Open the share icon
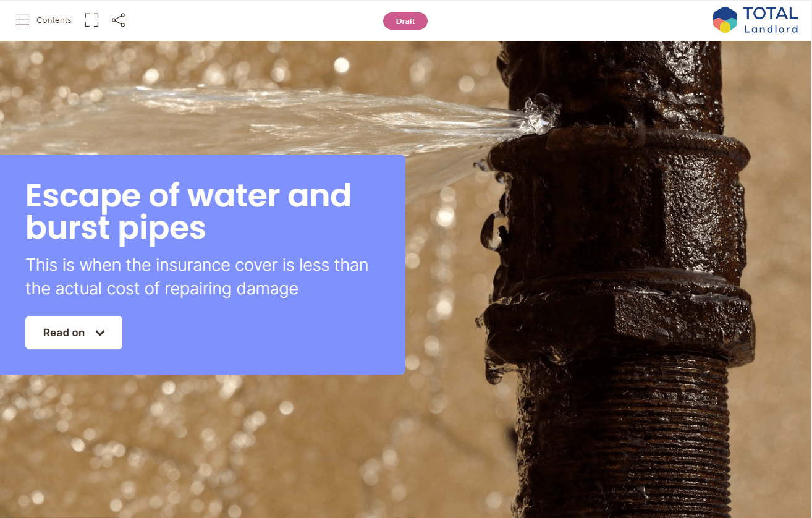 [x=118, y=20]
